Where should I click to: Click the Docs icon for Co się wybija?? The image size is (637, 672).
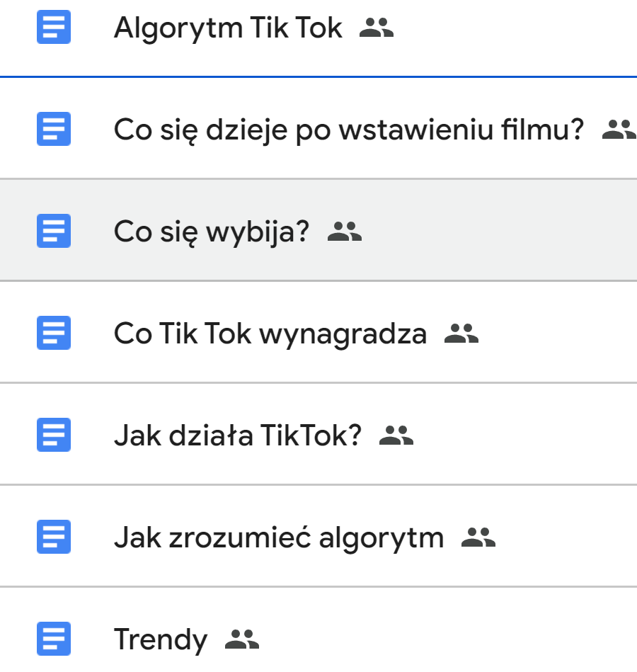(x=54, y=232)
